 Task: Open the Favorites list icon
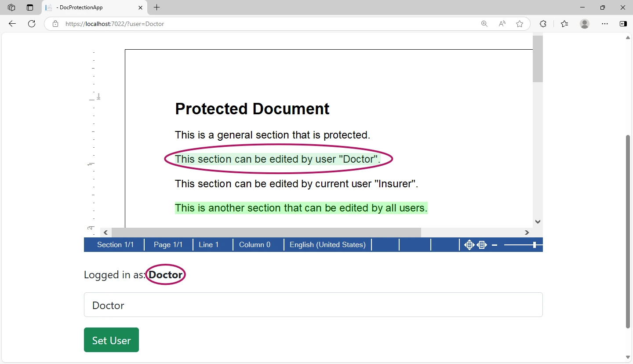[x=564, y=24]
